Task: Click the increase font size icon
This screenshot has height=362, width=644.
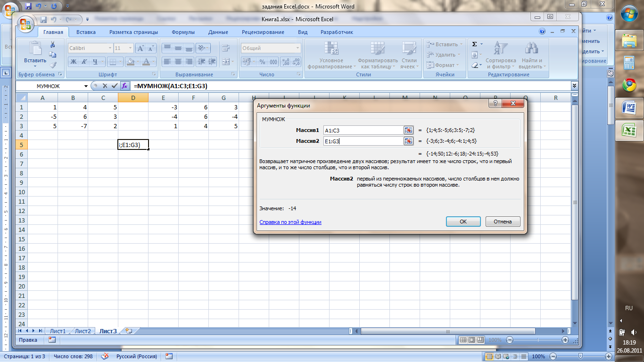Action: (x=140, y=48)
